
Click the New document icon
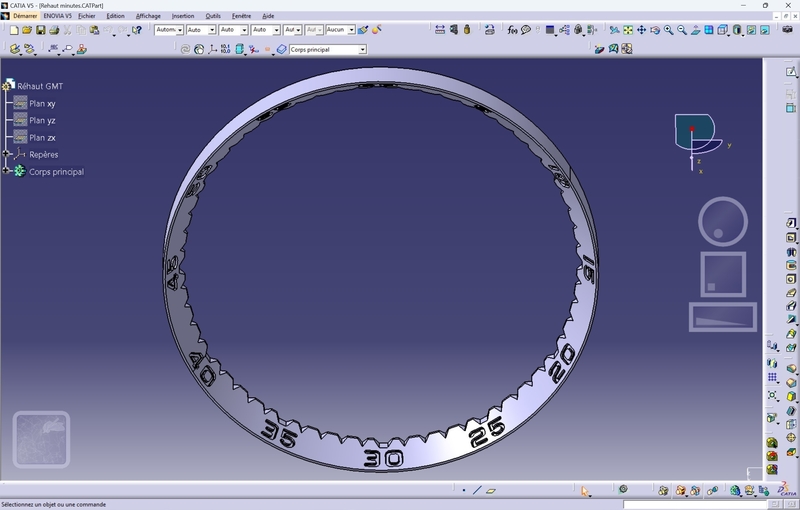[14, 30]
